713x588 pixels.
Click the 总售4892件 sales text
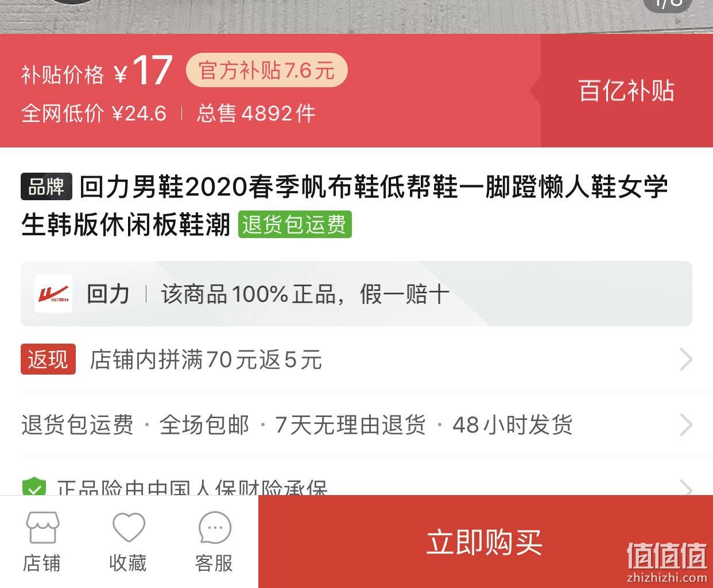pos(256,113)
